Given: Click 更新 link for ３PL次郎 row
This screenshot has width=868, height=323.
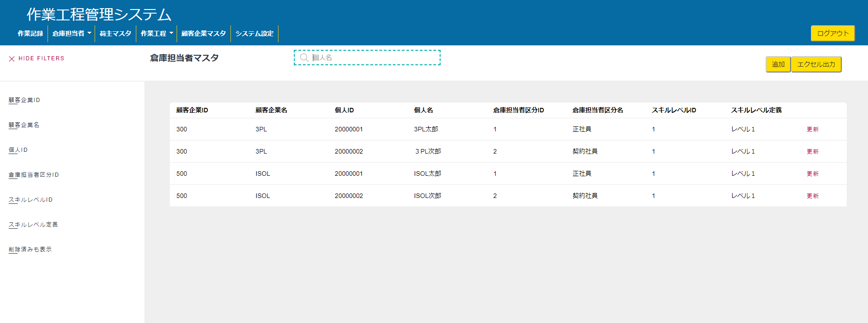Looking at the screenshot, I should [813, 152].
